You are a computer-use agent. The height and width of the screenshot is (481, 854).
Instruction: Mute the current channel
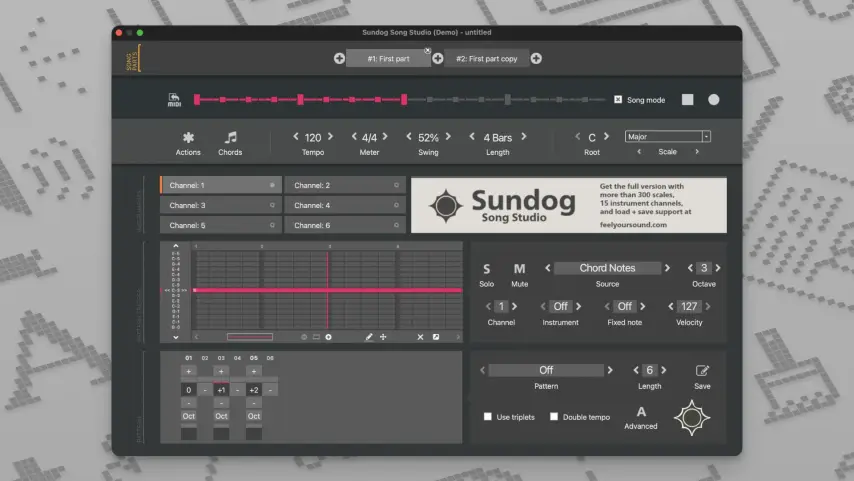click(x=519, y=269)
